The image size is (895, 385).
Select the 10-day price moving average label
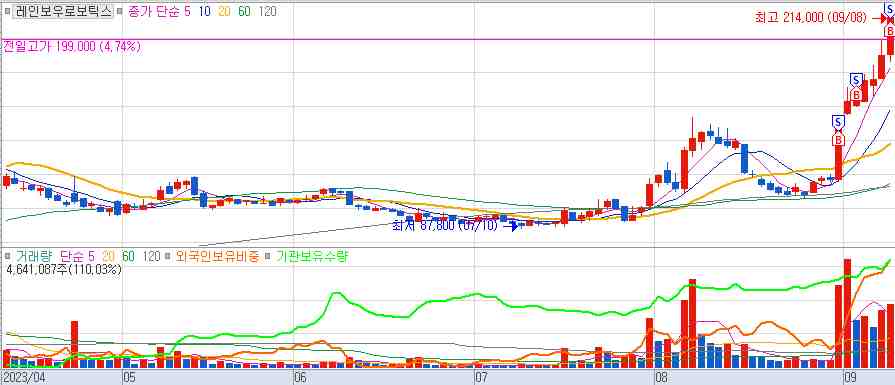point(204,12)
